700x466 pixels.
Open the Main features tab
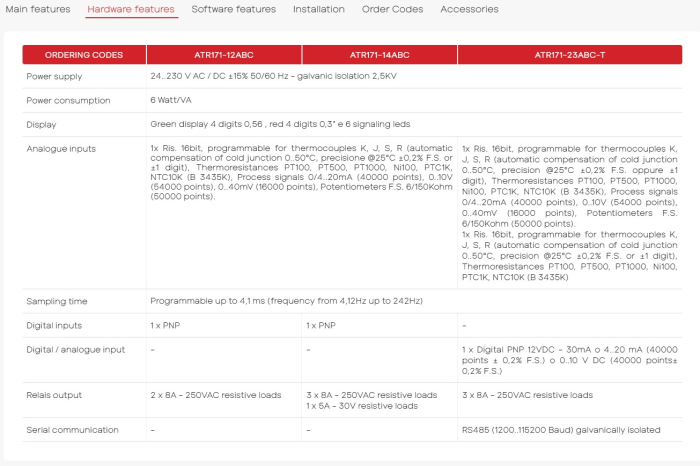(38, 9)
